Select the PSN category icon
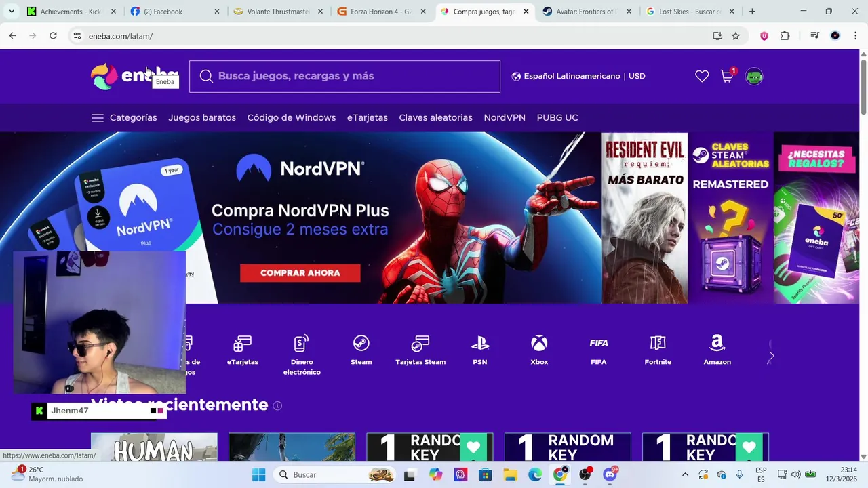 click(480, 350)
